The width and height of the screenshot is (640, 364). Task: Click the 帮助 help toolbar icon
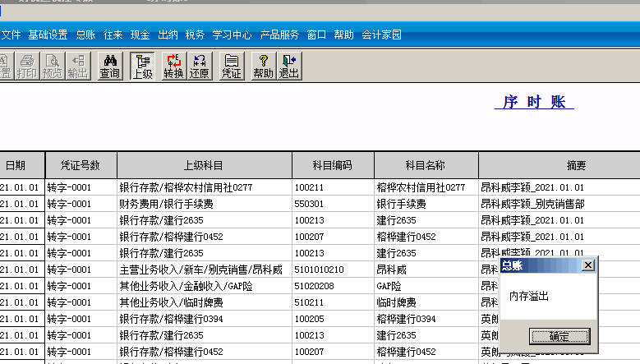coord(263,66)
